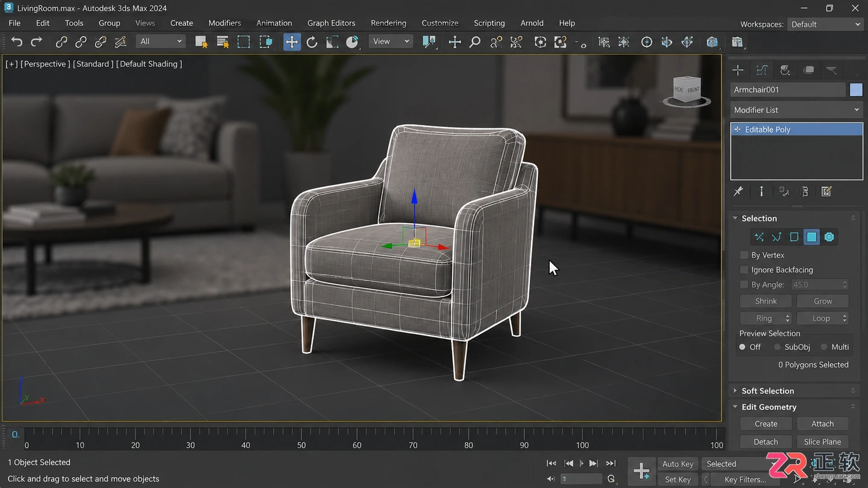Click the Select and Place icon
This screenshot has width=868, height=488.
tap(353, 42)
